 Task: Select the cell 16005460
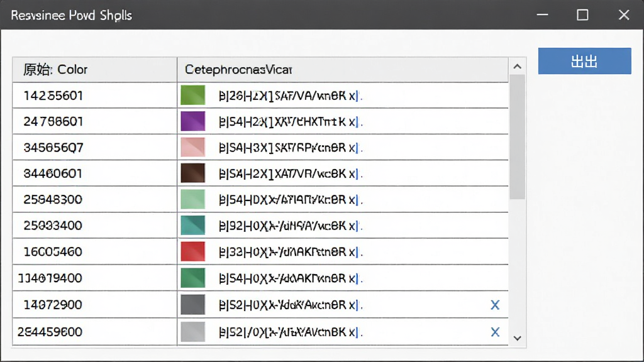95,251
